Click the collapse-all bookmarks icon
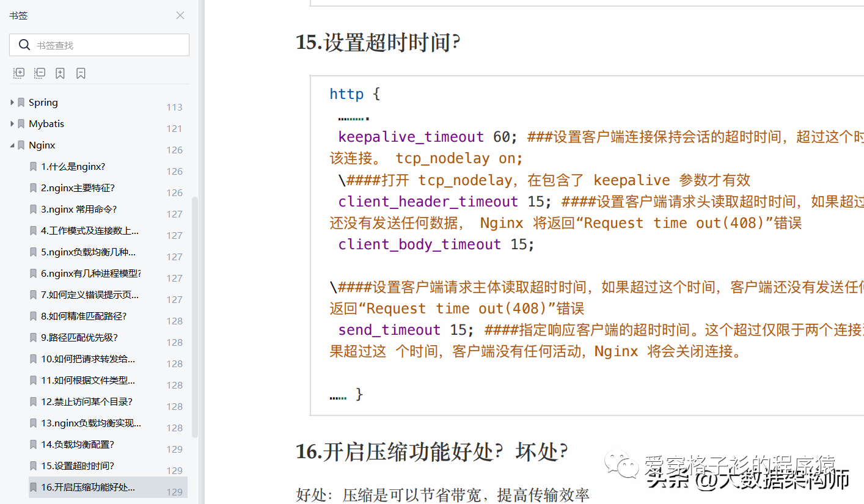The width and height of the screenshot is (864, 504). pos(39,73)
